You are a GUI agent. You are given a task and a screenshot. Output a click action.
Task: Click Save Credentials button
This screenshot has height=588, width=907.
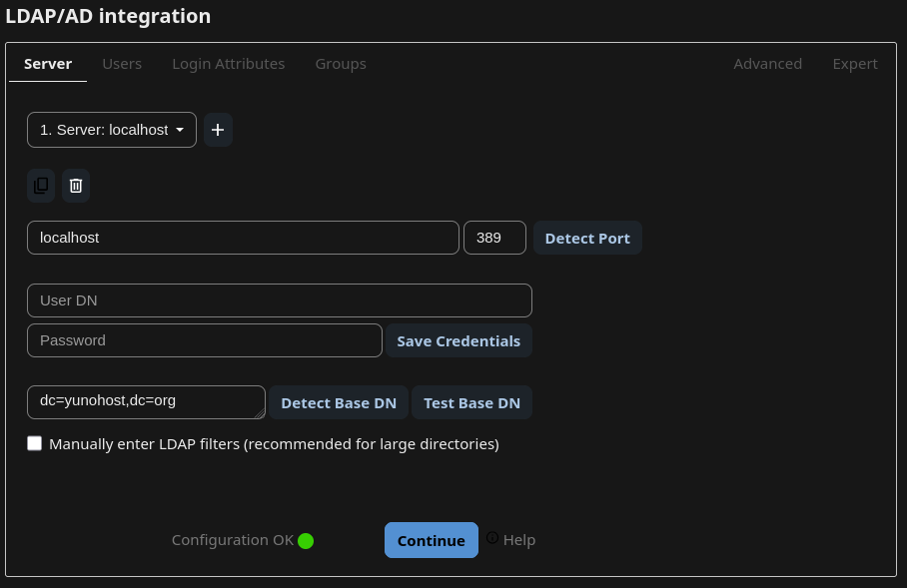point(458,340)
